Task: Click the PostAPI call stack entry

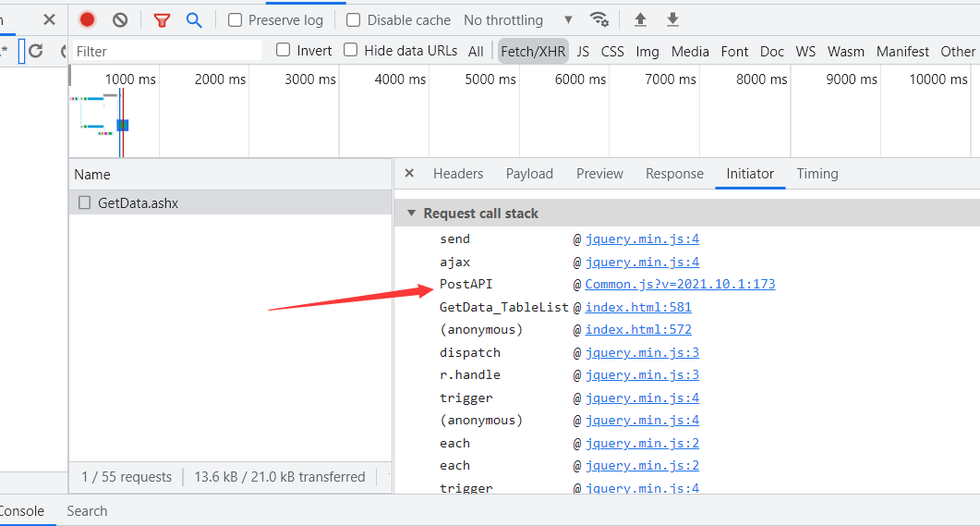Action: click(466, 284)
